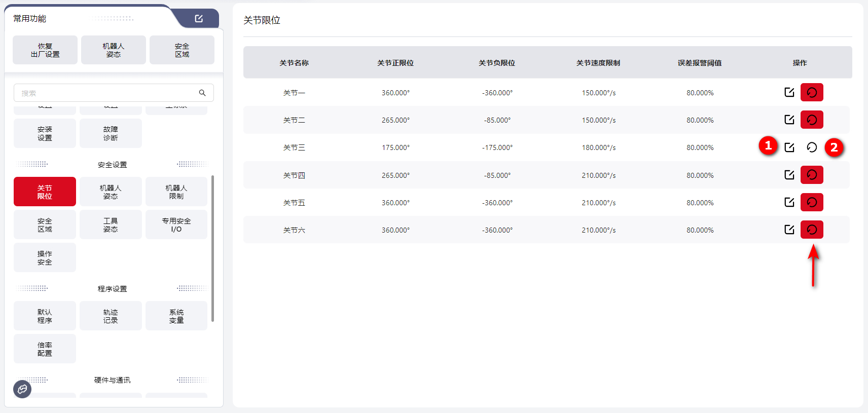This screenshot has width=868, height=413.
Task: Open the 专用安全 I/O menu tile
Action: [x=176, y=224]
